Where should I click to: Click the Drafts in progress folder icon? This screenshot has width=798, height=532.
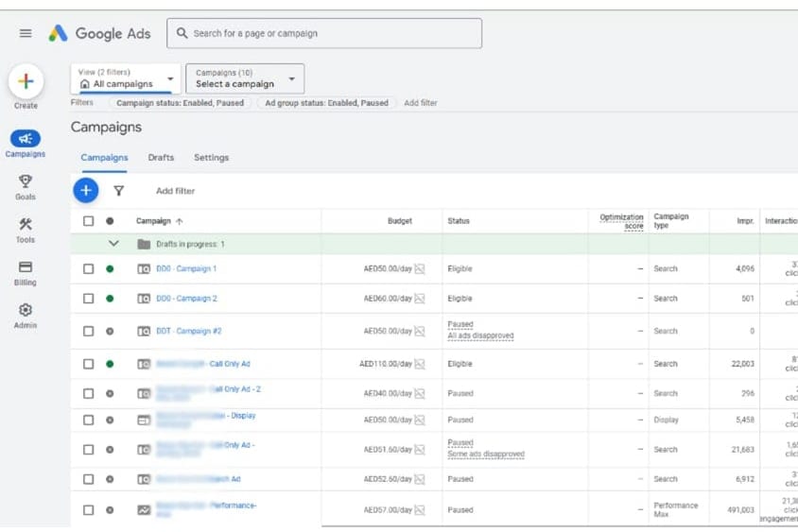144,244
